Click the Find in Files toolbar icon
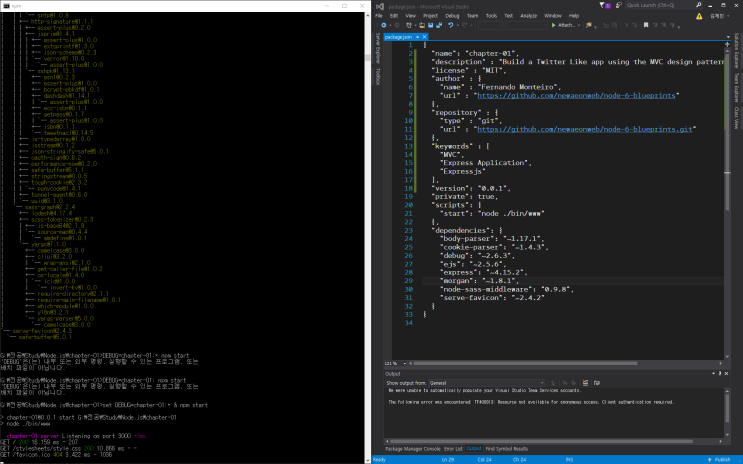This screenshot has width=743, height=464. [589, 25]
